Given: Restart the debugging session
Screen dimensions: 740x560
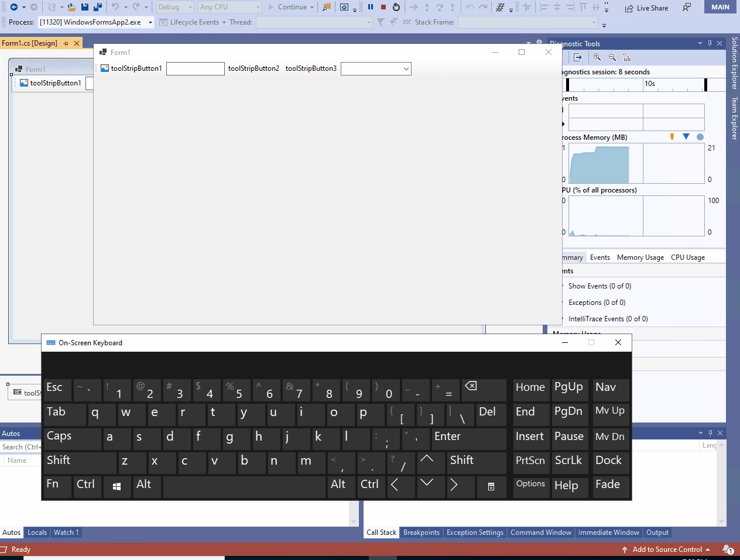Looking at the screenshot, I should tap(396, 7).
